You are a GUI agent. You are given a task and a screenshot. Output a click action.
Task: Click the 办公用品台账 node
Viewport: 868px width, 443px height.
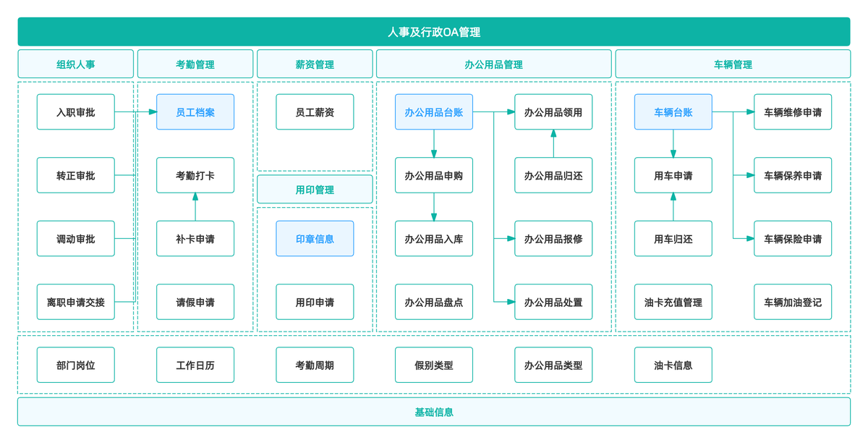[x=433, y=111]
